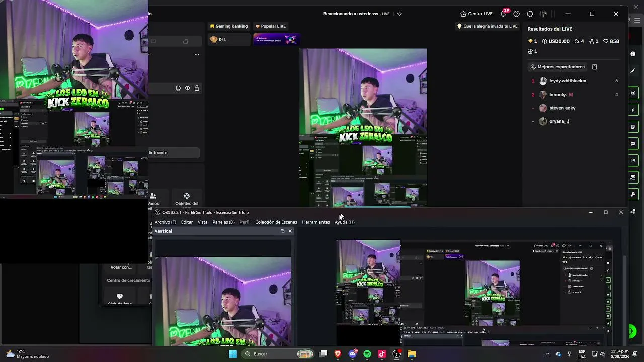
Task: Click the chat bubble sidebar icon
Action: coord(633,144)
